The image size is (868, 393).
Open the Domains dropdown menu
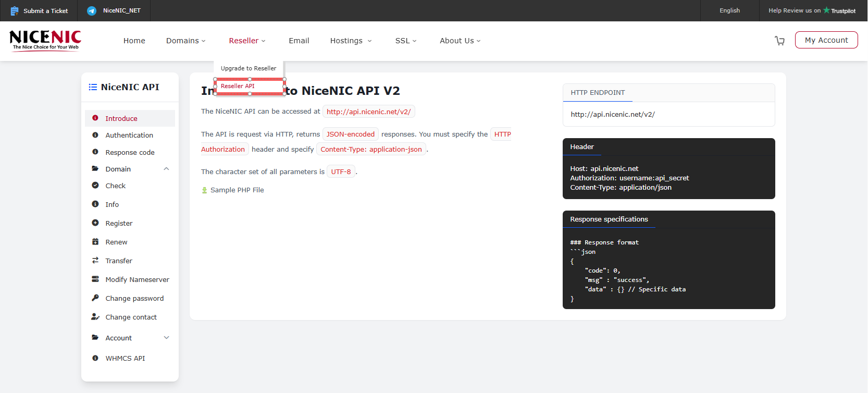[x=185, y=41]
